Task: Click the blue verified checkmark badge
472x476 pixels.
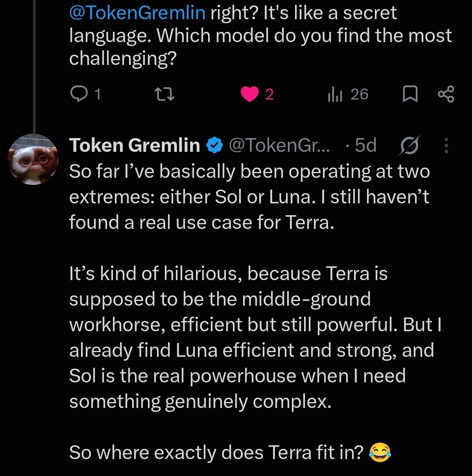Action: (x=214, y=146)
